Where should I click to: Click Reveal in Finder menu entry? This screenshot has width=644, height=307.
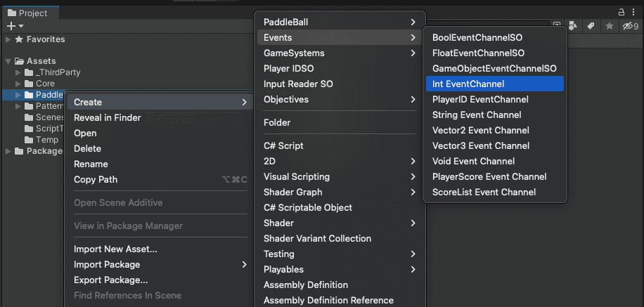click(x=107, y=117)
